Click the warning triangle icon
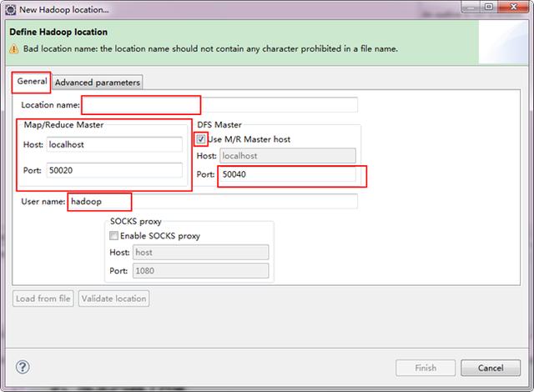The width and height of the screenshot is (534, 392). [x=14, y=49]
